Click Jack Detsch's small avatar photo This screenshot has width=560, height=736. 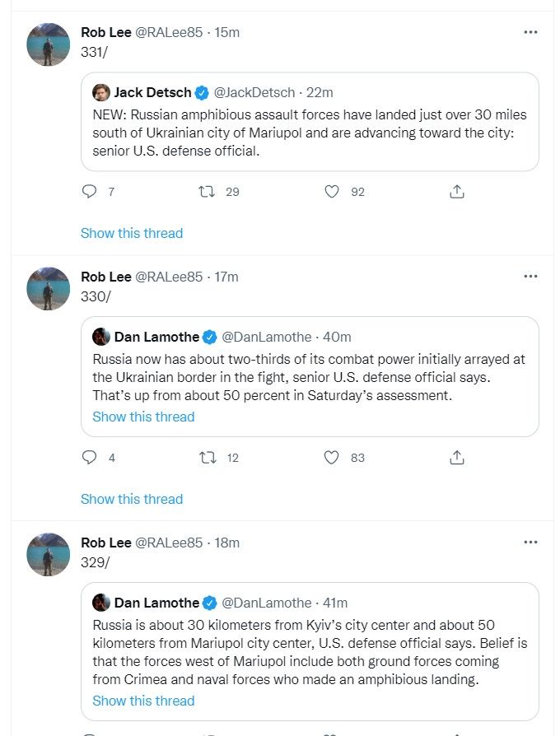pyautogui.click(x=101, y=92)
